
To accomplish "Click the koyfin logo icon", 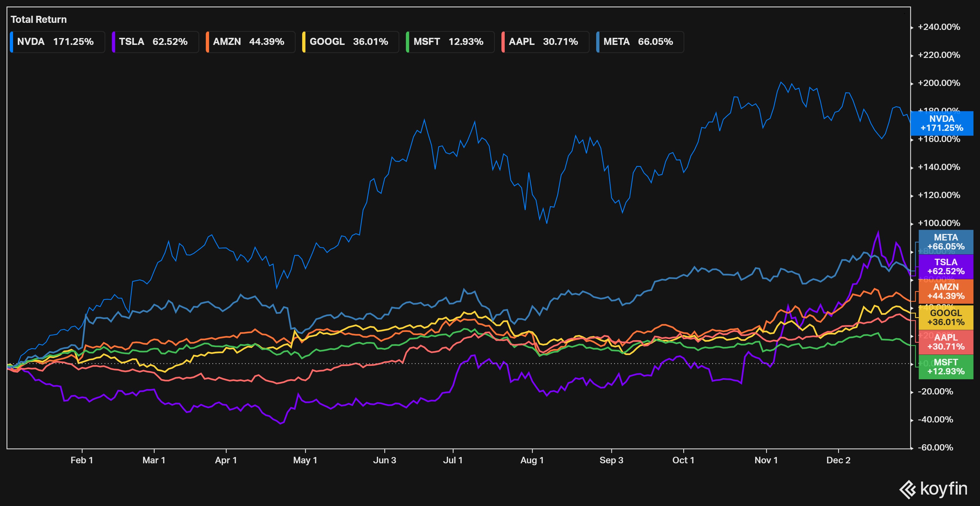I will (x=907, y=489).
